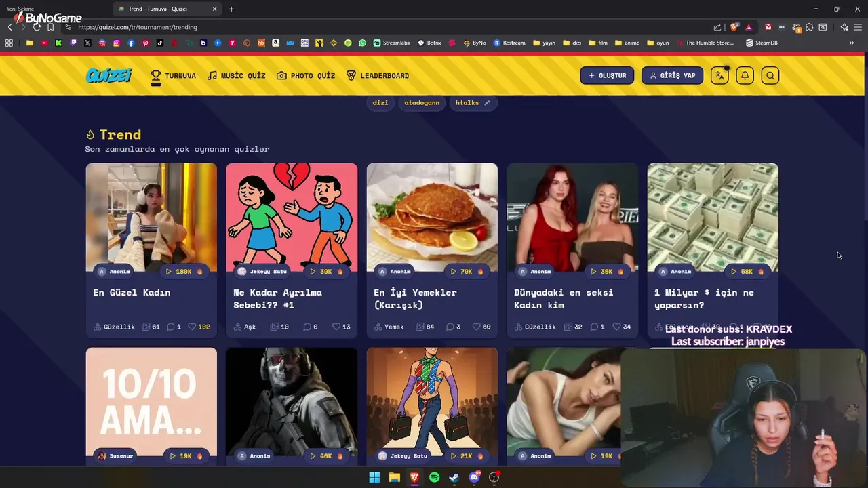Open the Kick bookmark icon

point(58,43)
